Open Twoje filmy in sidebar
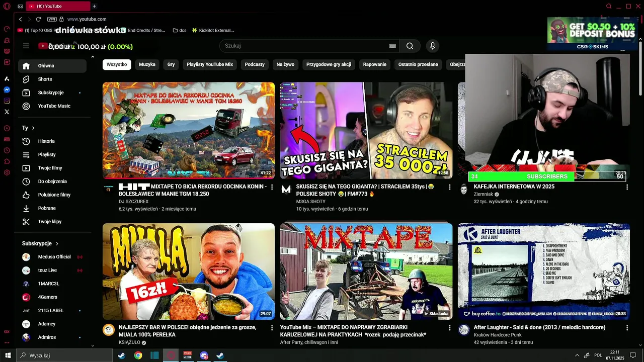 pos(52,168)
